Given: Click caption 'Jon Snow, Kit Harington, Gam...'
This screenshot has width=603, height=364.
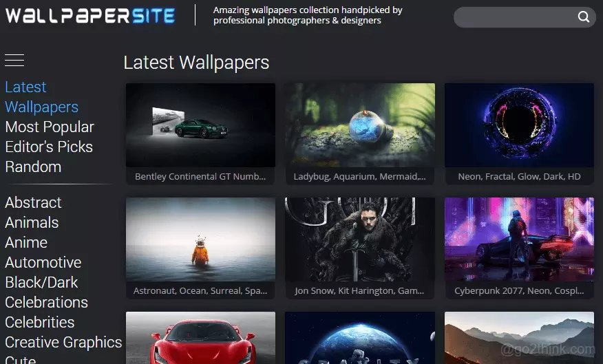Looking at the screenshot, I should (360, 290).
